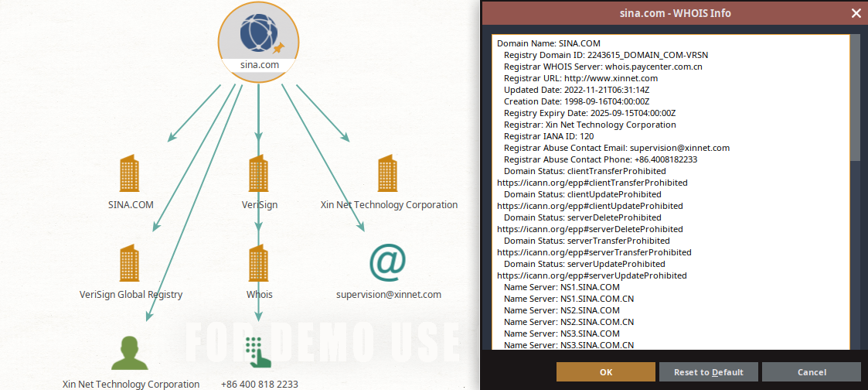Click the VeriSign node label
868x390 pixels.
[x=260, y=205]
